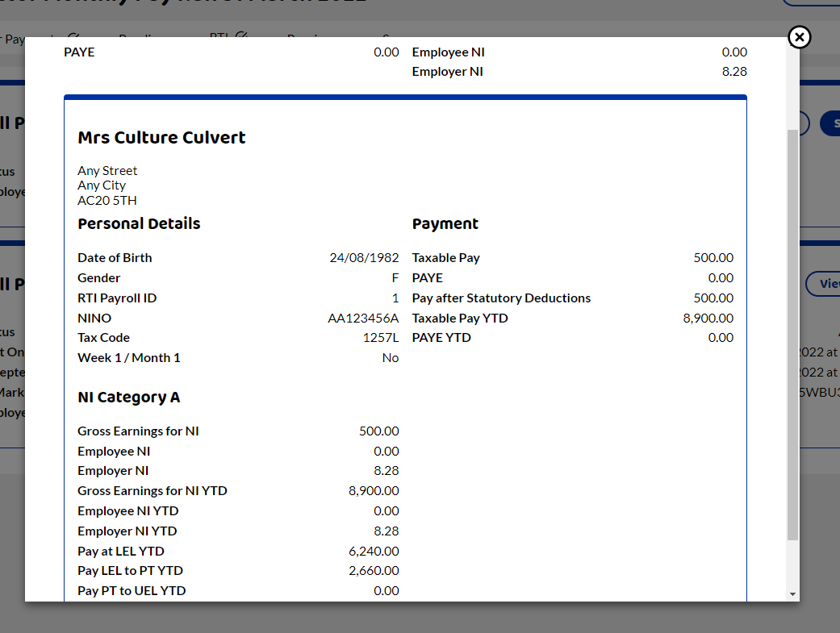
Task: Select the employee name Mrs Culture Culvert
Action: [x=161, y=137]
